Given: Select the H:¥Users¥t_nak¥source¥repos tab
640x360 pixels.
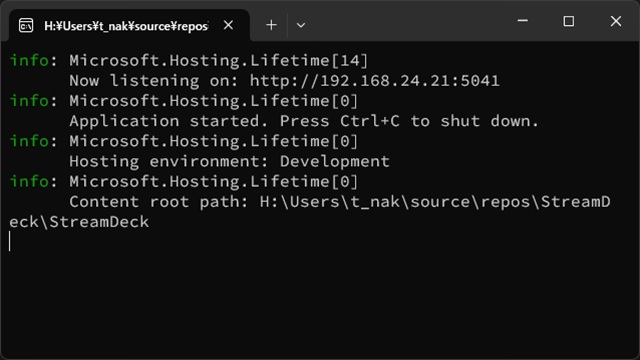Looking at the screenshot, I should point(127,26).
